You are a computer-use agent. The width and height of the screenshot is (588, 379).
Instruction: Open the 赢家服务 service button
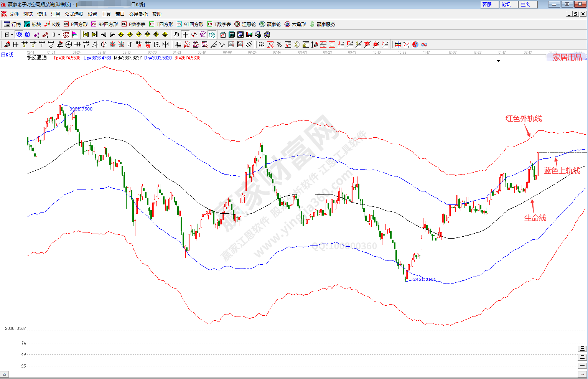(322, 24)
